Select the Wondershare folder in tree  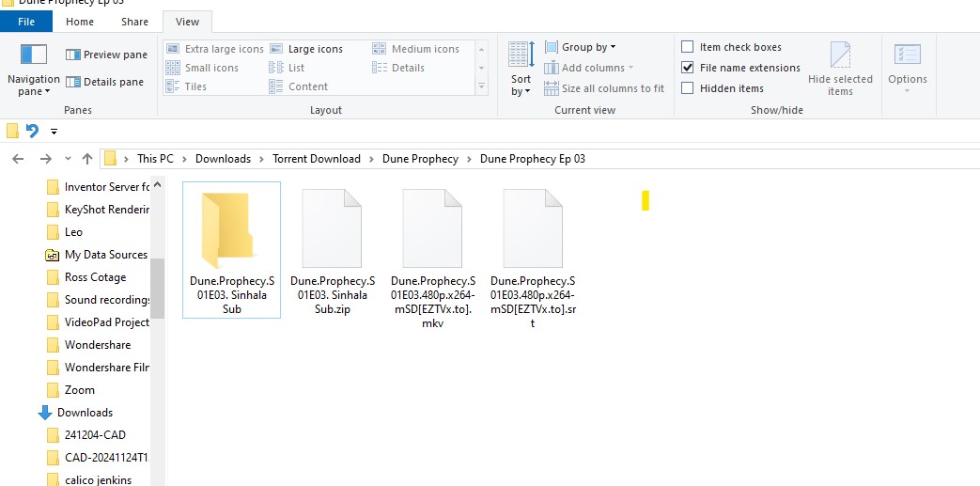coord(88,345)
